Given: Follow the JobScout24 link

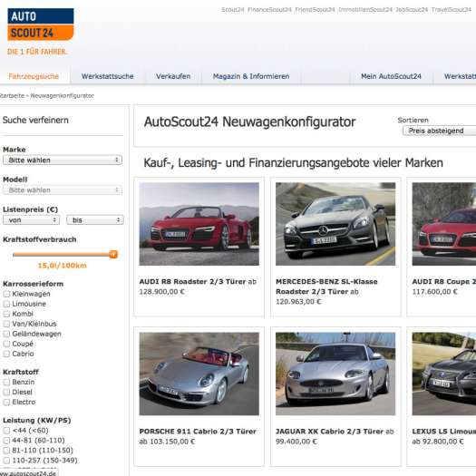Looking at the screenshot, I should [412, 10].
